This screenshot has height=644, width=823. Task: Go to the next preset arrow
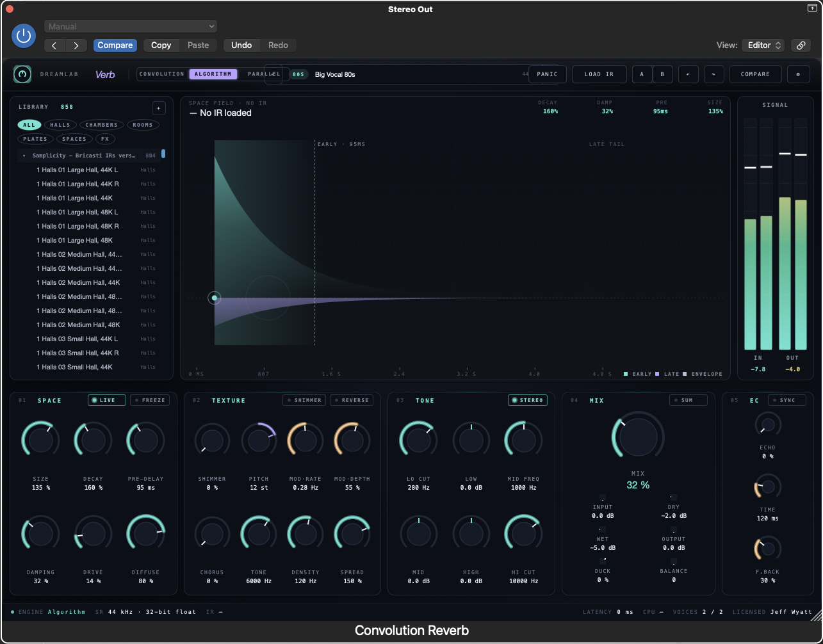click(76, 45)
